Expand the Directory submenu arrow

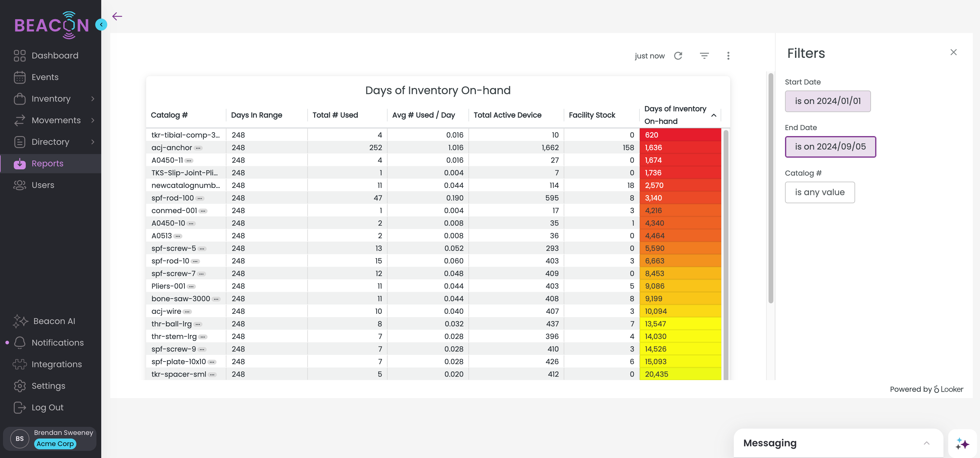(x=93, y=142)
